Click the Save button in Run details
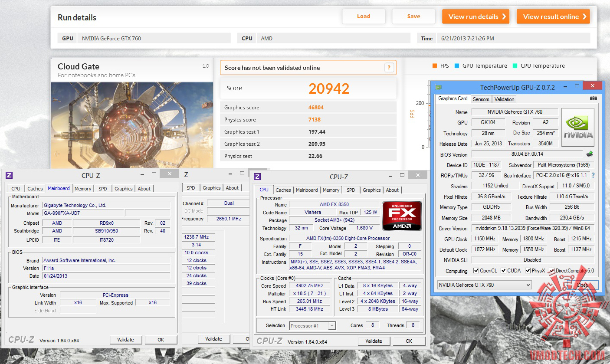The image size is (610, 364). pyautogui.click(x=413, y=16)
